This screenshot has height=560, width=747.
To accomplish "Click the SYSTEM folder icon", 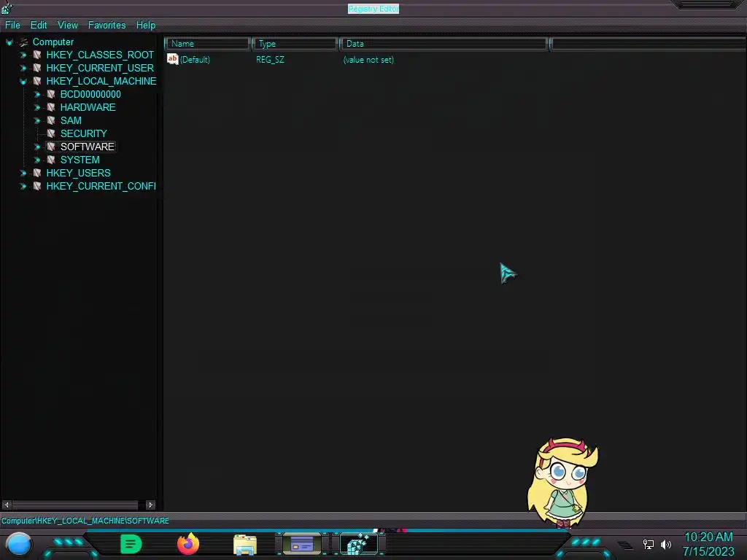I will [51, 160].
